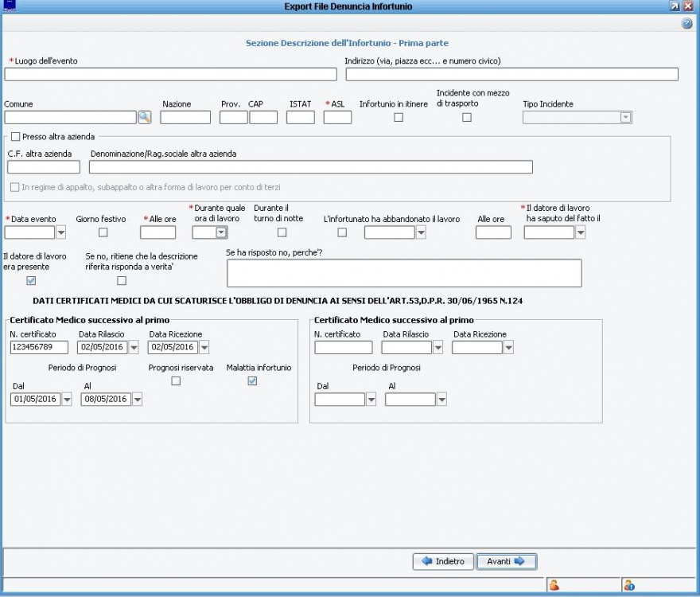Click the user info icon in status bar
The image size is (700, 597).
(628, 585)
